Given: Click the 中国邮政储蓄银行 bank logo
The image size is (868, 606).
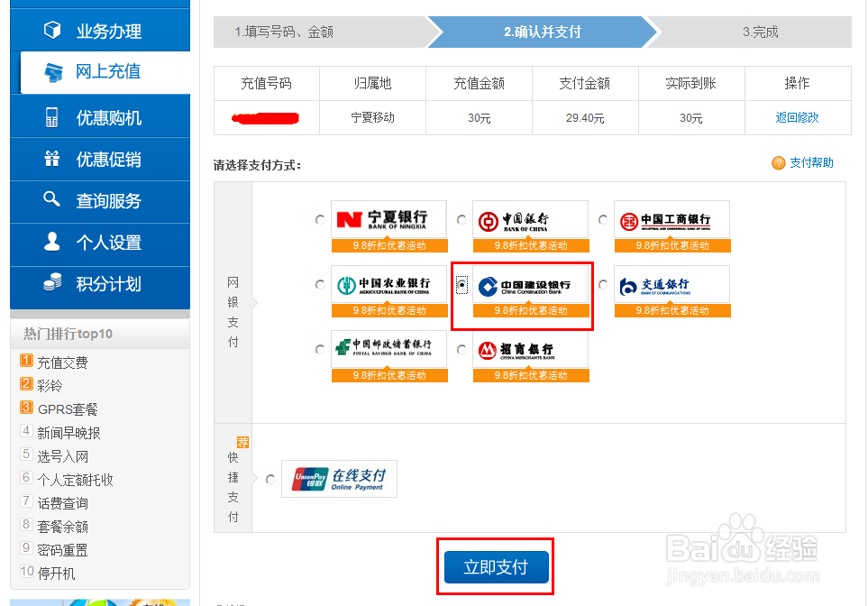Looking at the screenshot, I should click(388, 349).
